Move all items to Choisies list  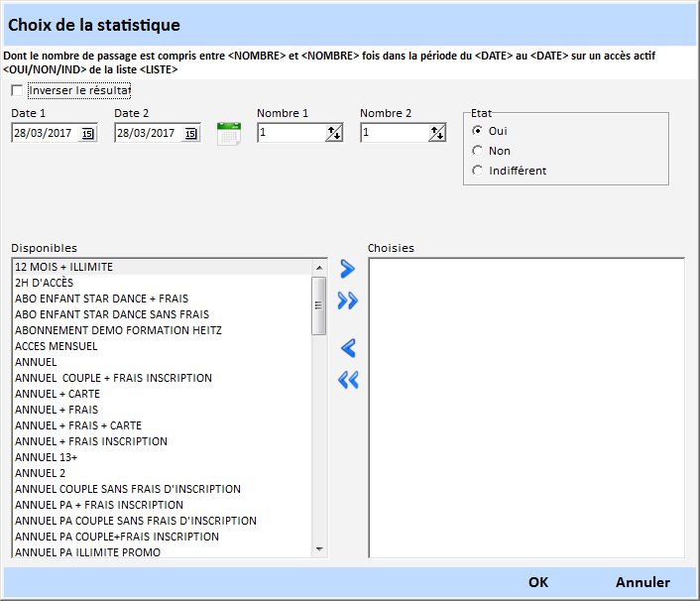(347, 301)
